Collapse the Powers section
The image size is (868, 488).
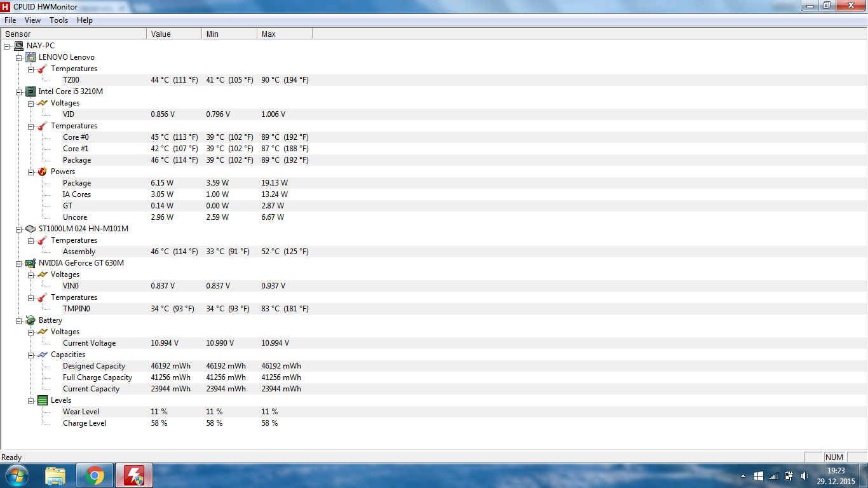coord(31,172)
